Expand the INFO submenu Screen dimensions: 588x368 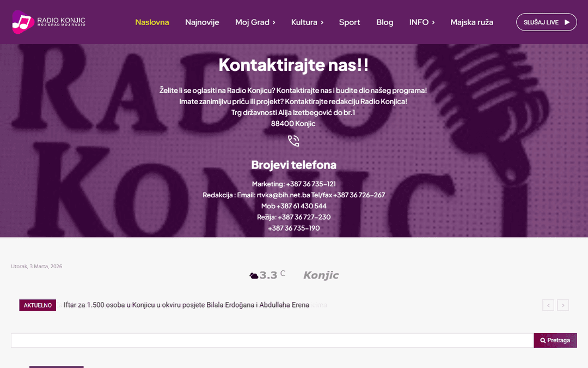pos(422,22)
